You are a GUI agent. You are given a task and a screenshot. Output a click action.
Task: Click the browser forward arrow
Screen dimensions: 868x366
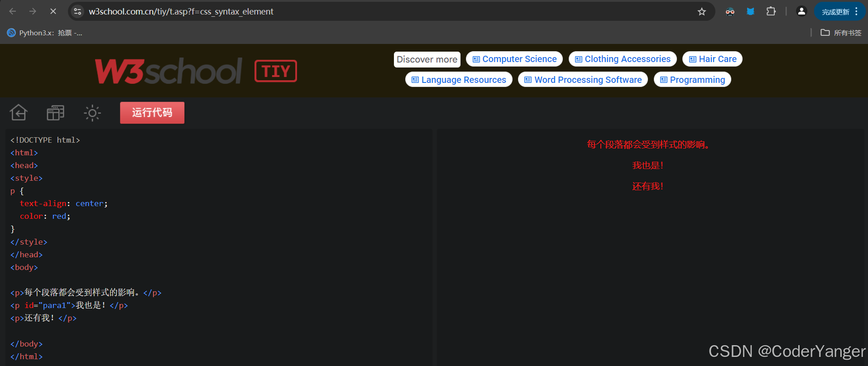coord(33,11)
